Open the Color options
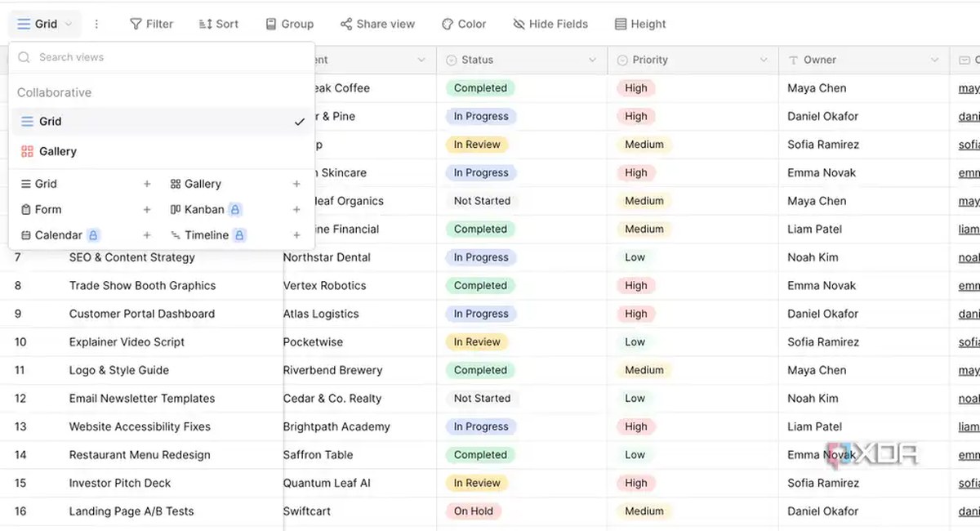 click(464, 25)
